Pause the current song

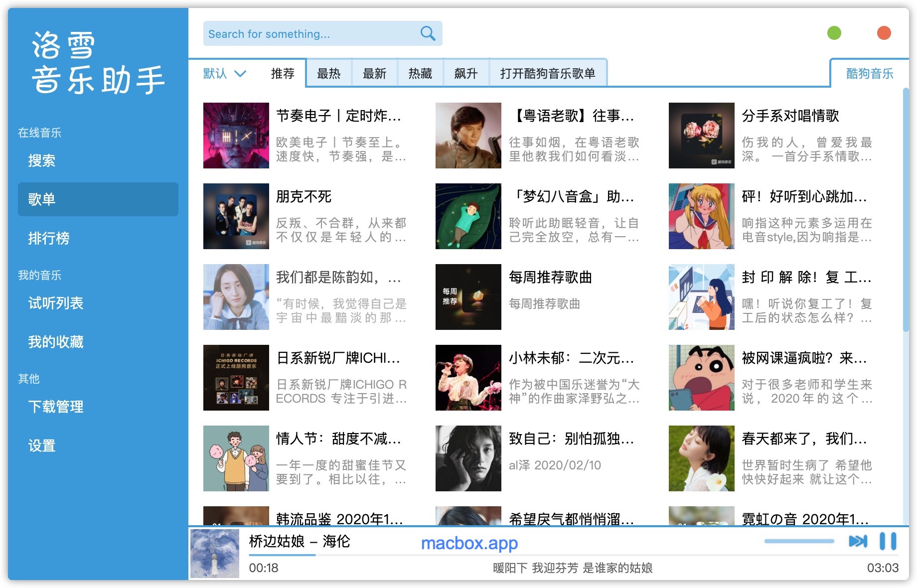click(888, 541)
